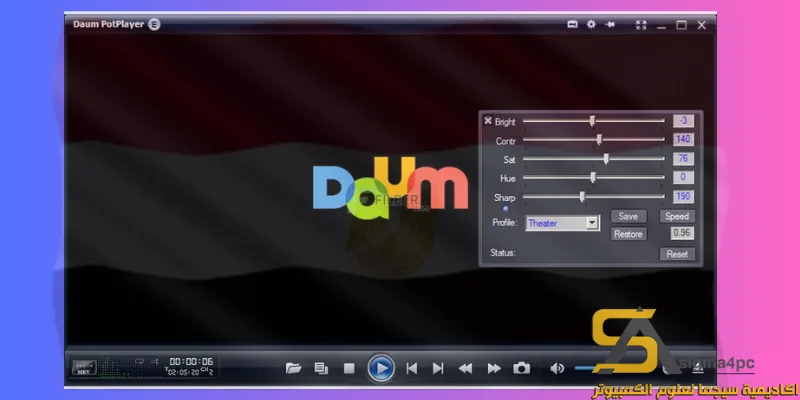Open the control panel icon in title bar

(572, 24)
